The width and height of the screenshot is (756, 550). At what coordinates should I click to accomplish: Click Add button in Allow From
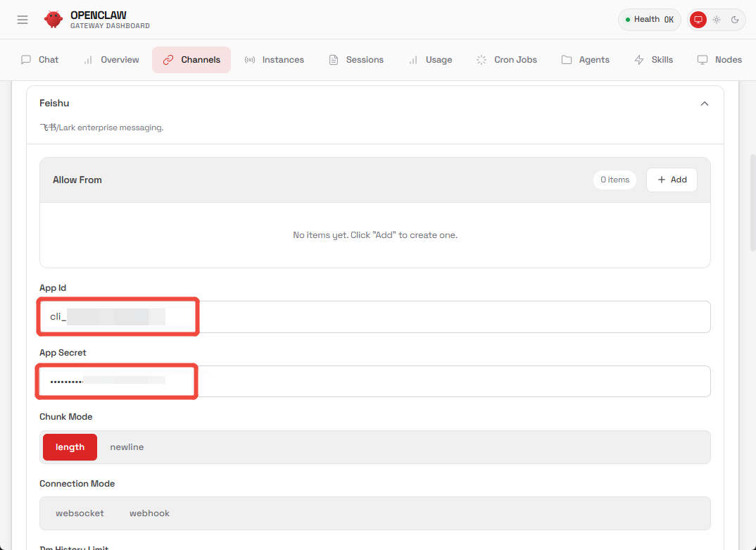pyautogui.click(x=672, y=180)
